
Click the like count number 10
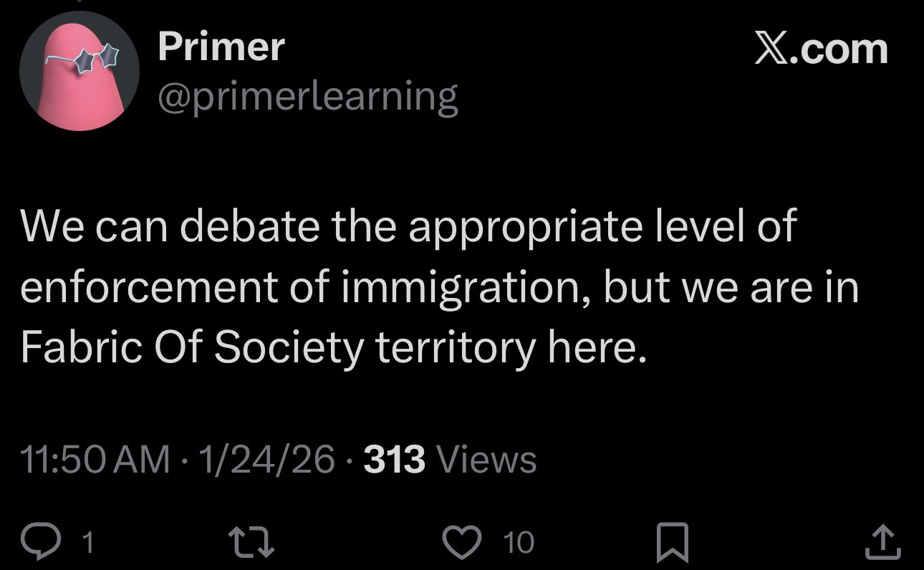click(x=519, y=544)
